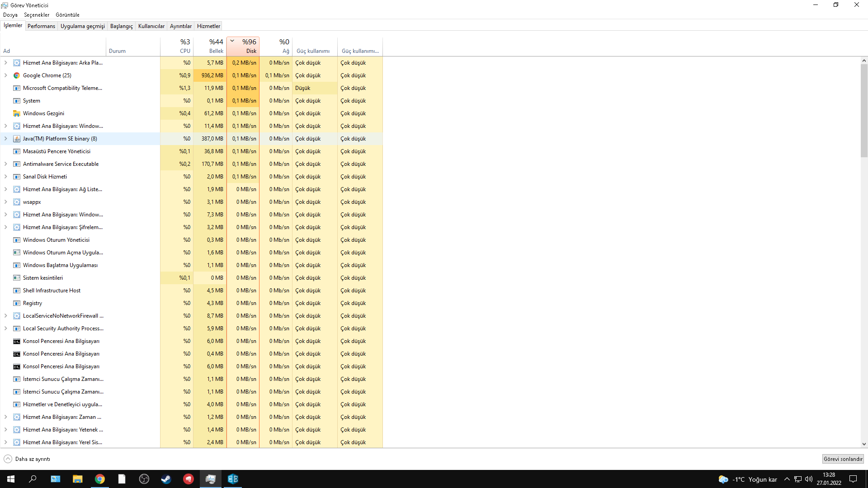Viewport: 868px width, 488px height.
Task: Click the Windows Gezgini folder icon
Action: [x=17, y=113]
